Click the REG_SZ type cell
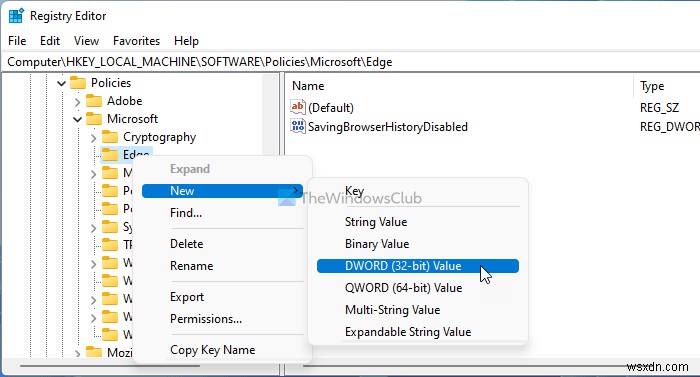The width and height of the screenshot is (700, 377). coord(659,108)
